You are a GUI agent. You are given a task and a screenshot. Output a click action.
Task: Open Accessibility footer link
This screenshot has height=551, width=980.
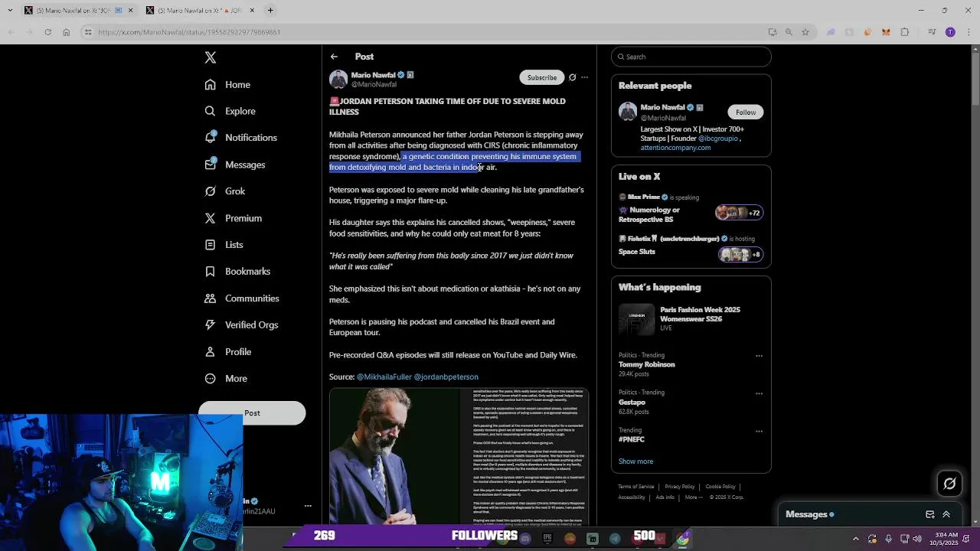point(632,497)
